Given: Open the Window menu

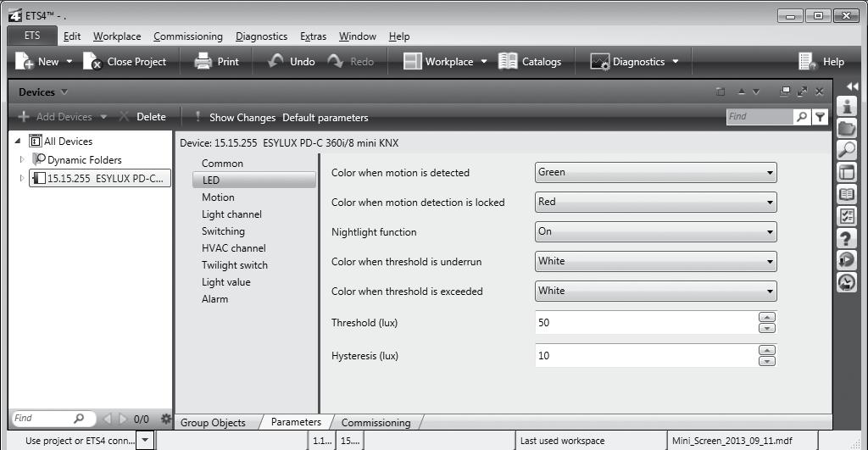Looking at the screenshot, I should point(358,36).
